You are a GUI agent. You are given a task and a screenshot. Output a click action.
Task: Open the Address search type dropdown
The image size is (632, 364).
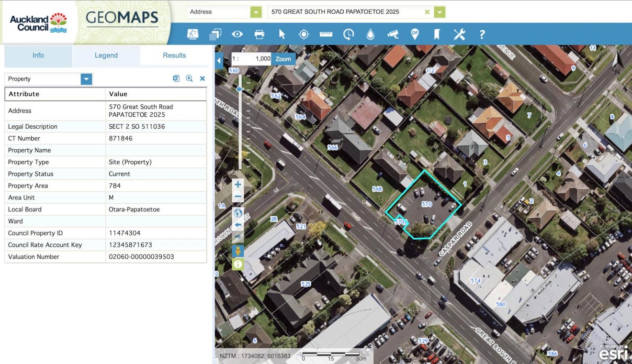[x=256, y=12]
